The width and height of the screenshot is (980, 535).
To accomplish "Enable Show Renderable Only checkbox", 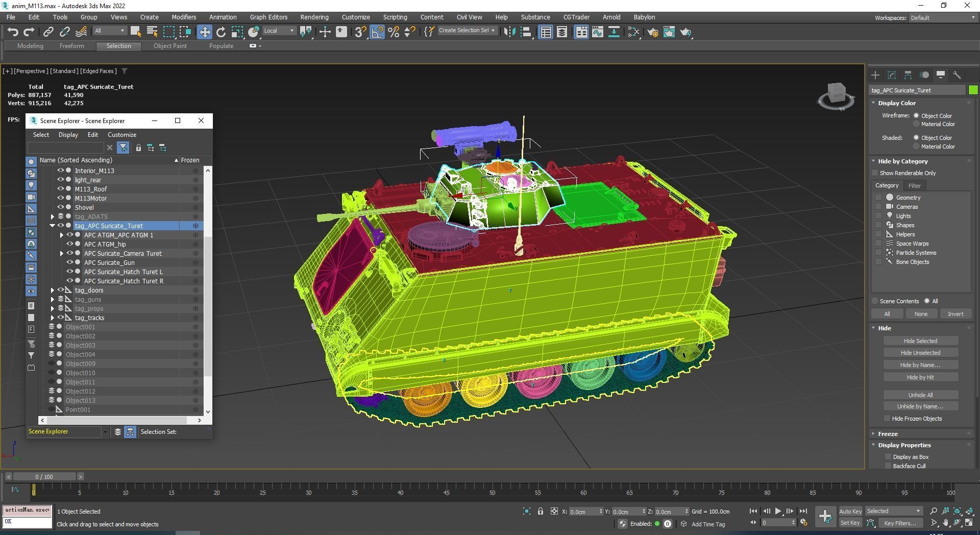I will (875, 173).
